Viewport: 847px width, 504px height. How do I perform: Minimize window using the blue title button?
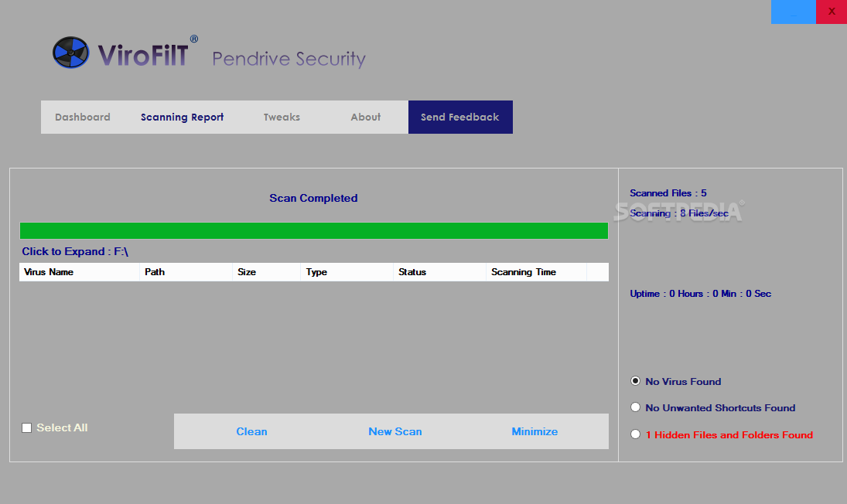pos(794,12)
